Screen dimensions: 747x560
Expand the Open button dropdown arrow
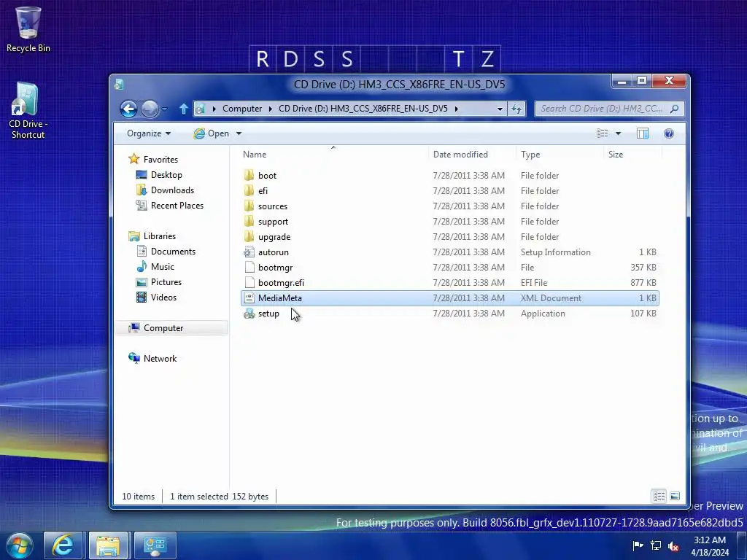[x=239, y=133]
